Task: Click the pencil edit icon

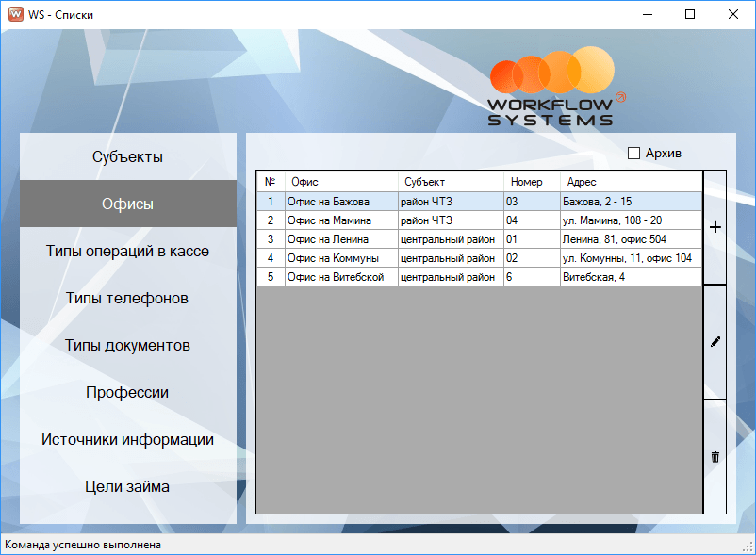Action: [715, 342]
